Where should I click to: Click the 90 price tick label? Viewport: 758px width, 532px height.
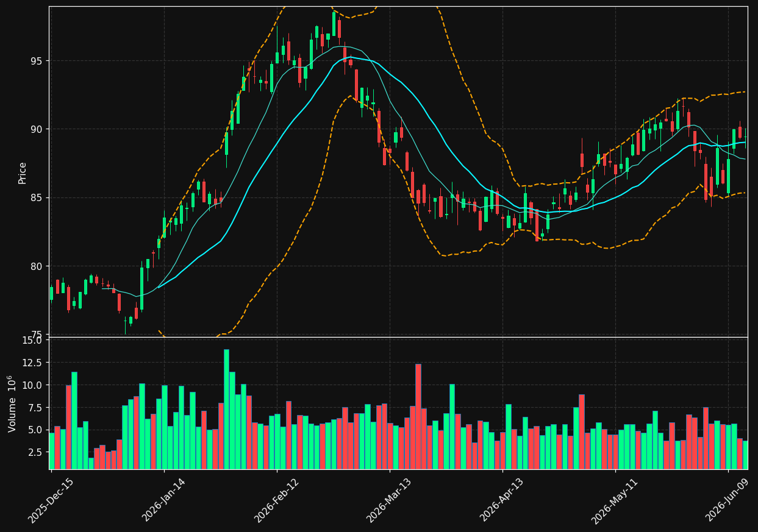pos(37,129)
